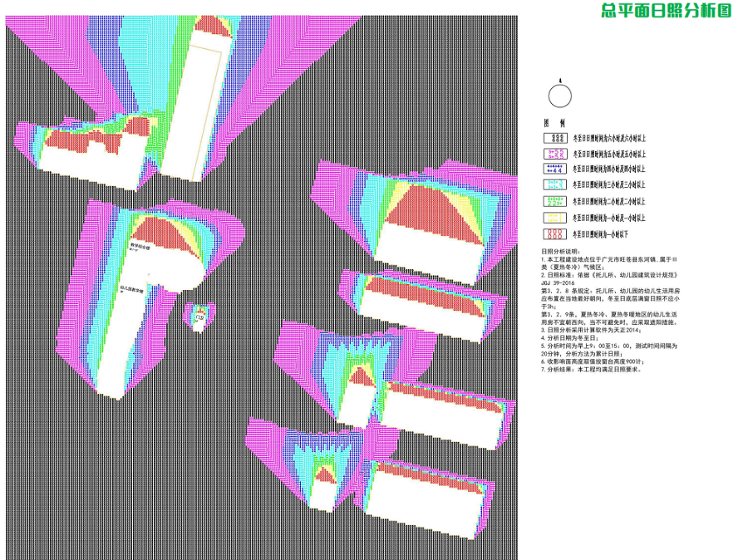Select the red under-one-hour legend symbol
Viewport: 748px width, 560px height.
pos(555,234)
